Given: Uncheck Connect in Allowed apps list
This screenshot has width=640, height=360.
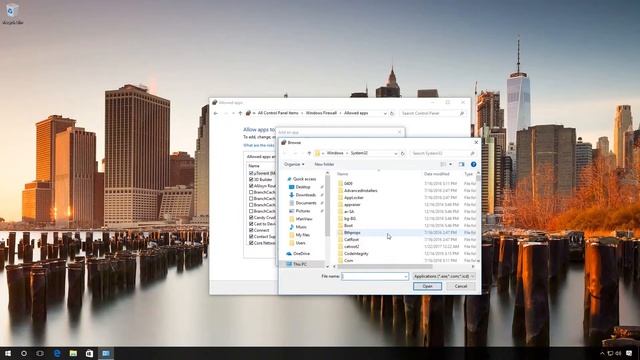Looking at the screenshot, I should coord(251,230).
